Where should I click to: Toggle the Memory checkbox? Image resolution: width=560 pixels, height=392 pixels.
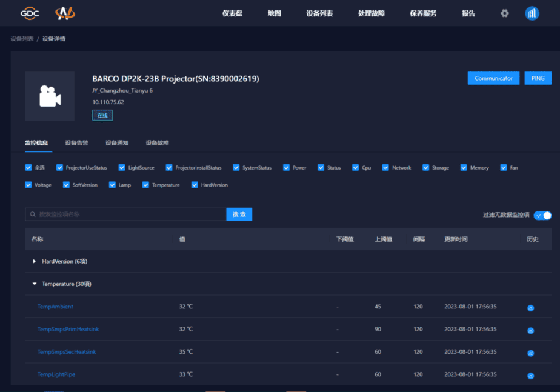(x=464, y=167)
